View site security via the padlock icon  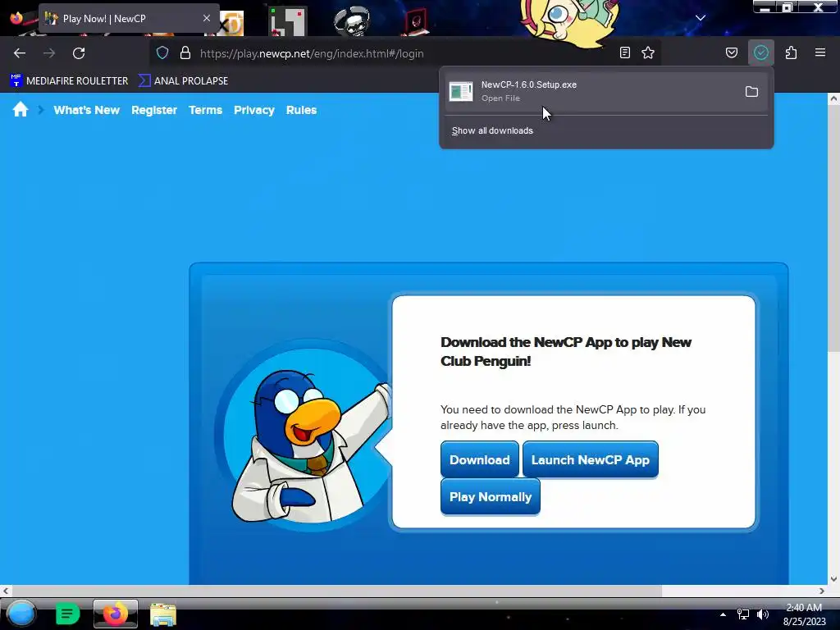coord(185,53)
